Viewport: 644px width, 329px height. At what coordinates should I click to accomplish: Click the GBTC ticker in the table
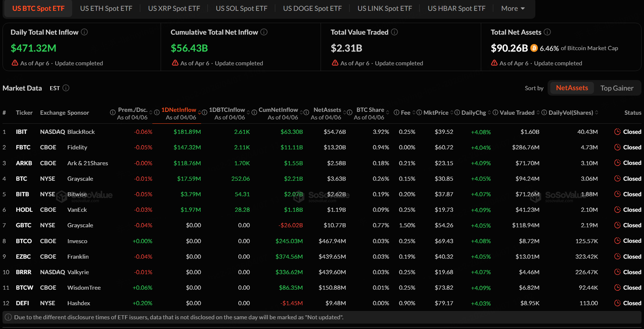23,225
